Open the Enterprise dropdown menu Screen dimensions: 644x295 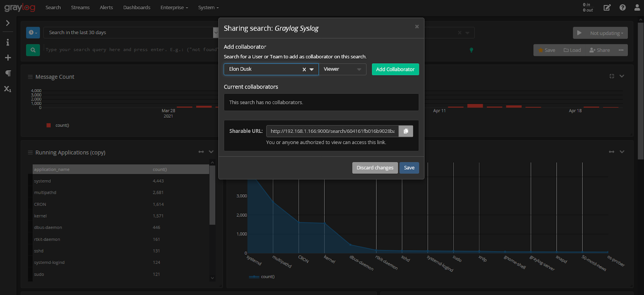[x=174, y=7]
